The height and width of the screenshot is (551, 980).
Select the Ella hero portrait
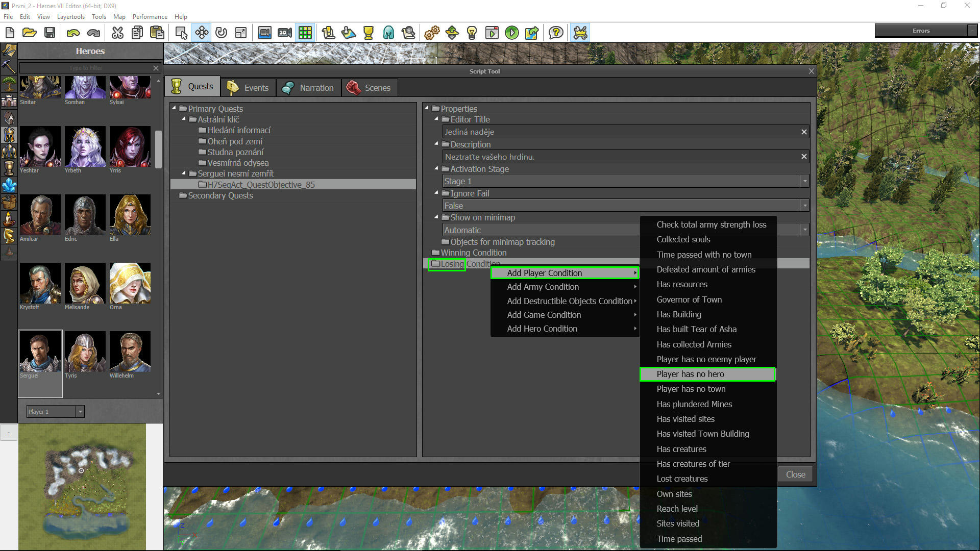[x=130, y=215]
